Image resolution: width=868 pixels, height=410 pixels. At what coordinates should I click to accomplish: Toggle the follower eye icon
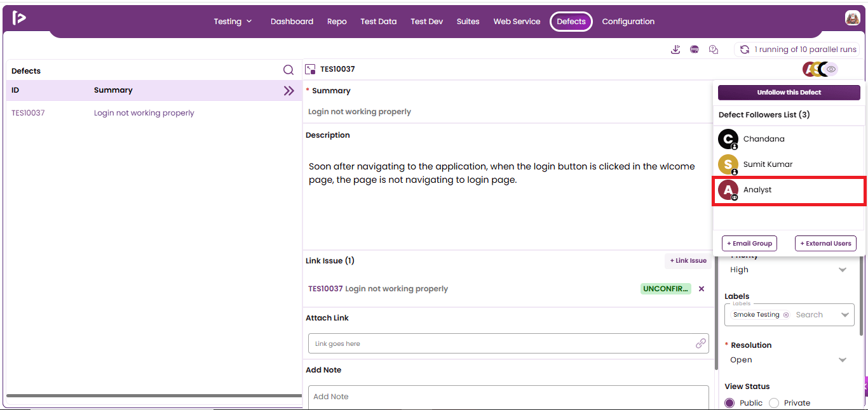[x=831, y=69]
